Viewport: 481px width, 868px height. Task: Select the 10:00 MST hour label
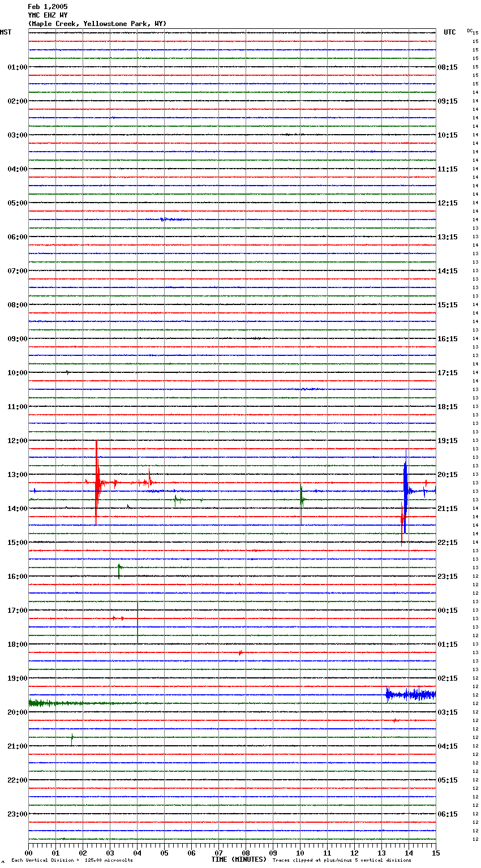tap(18, 373)
